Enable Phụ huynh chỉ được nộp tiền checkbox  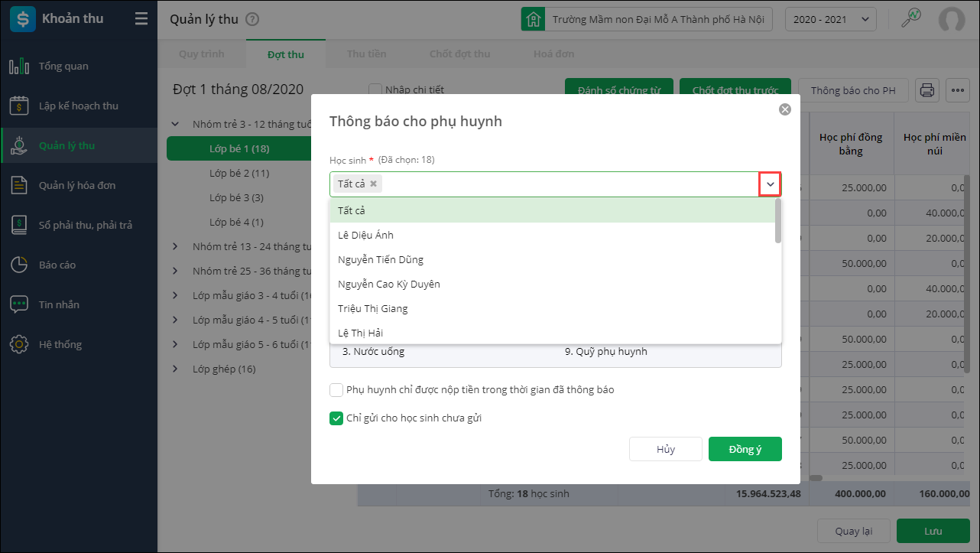(x=336, y=390)
